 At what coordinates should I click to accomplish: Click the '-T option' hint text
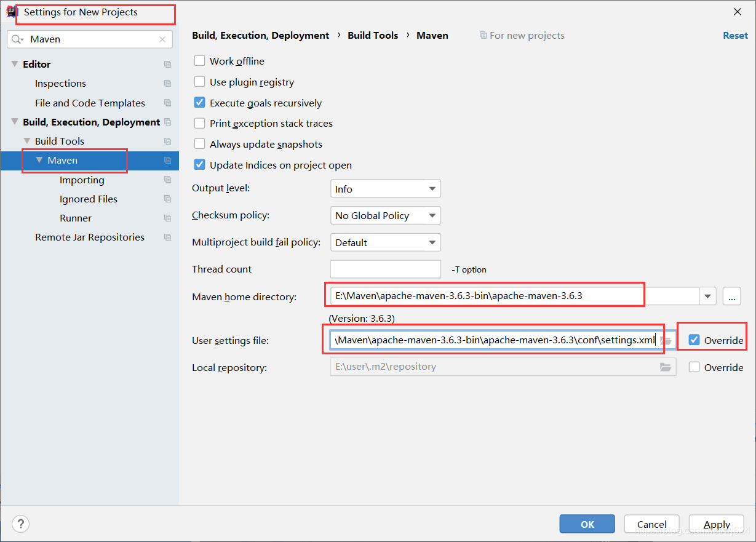[469, 269]
